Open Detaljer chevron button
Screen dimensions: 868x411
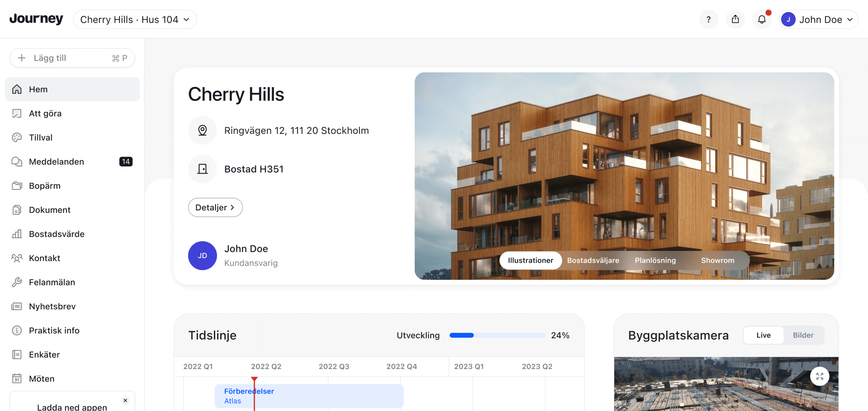click(215, 208)
